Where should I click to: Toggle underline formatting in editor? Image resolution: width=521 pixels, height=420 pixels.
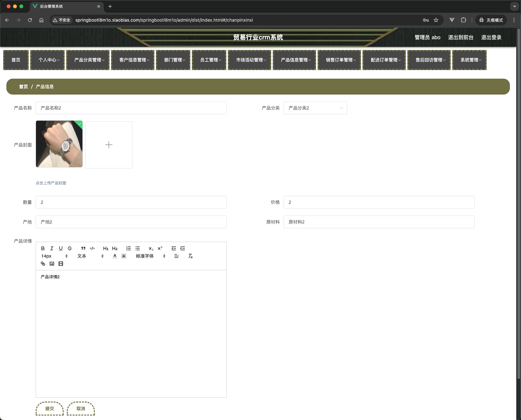[61, 248]
